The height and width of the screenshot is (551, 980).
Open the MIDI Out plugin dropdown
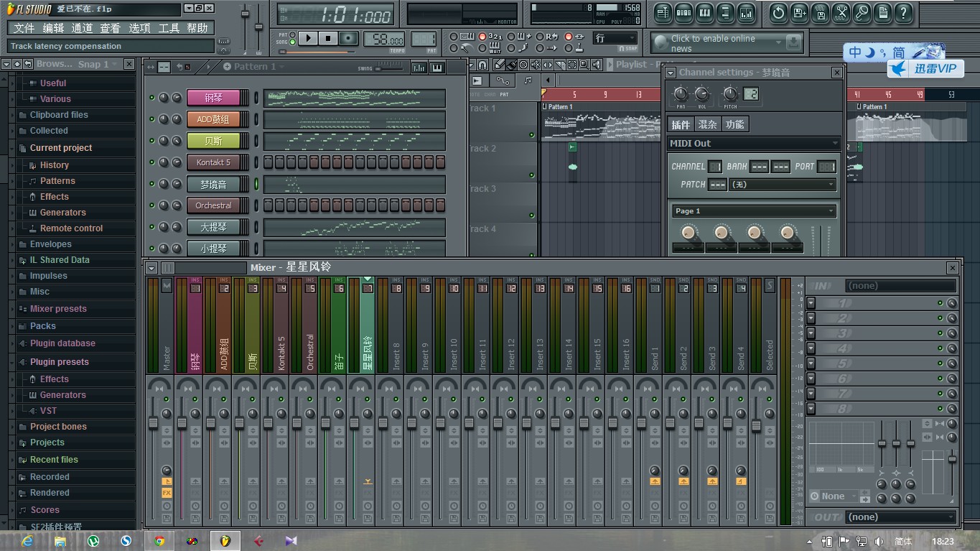[x=754, y=144]
